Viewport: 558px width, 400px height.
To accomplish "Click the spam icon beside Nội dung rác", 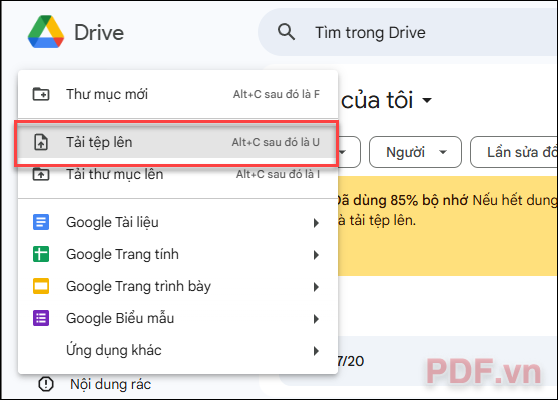I will click(46, 384).
